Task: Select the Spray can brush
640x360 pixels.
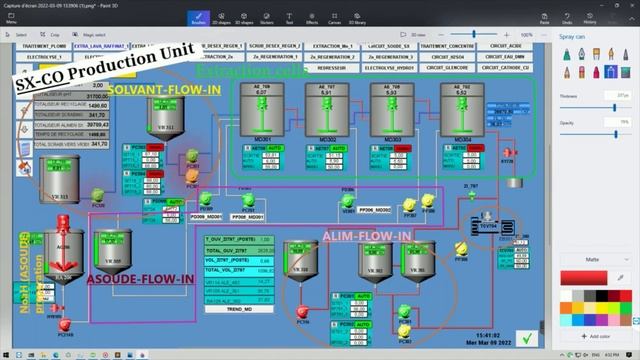Action: tap(611, 72)
